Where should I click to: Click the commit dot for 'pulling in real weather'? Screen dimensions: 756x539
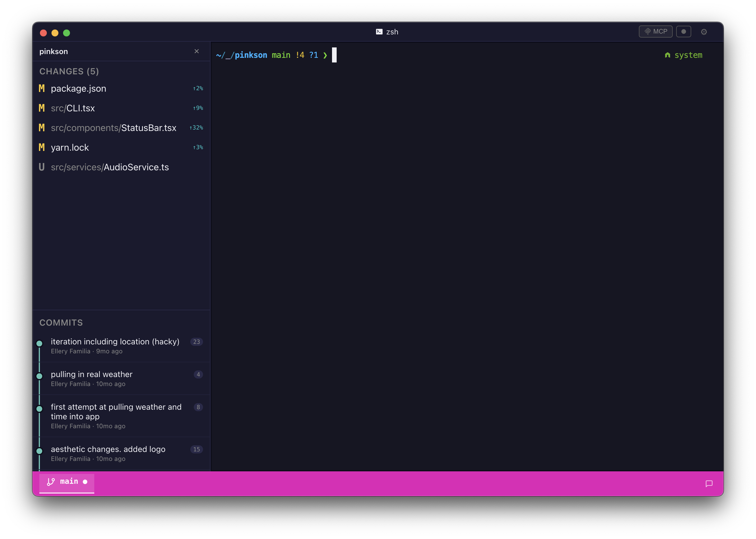point(40,376)
